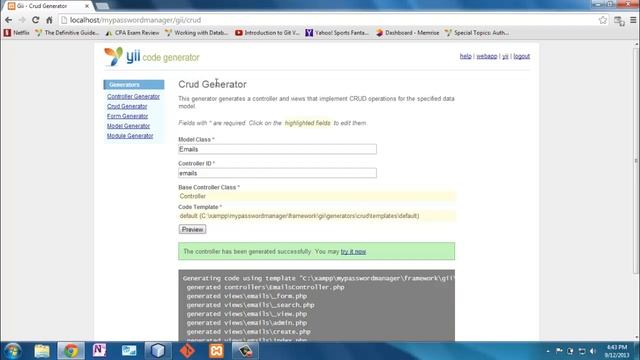Edit the Code Template highlighted field
Screen dimensions: 640x360
pos(316,216)
